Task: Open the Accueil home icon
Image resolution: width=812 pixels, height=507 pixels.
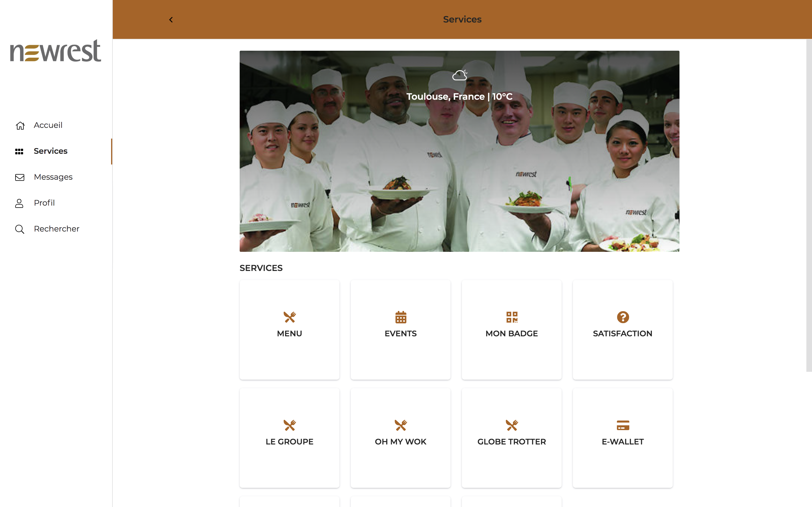Action: pos(20,125)
